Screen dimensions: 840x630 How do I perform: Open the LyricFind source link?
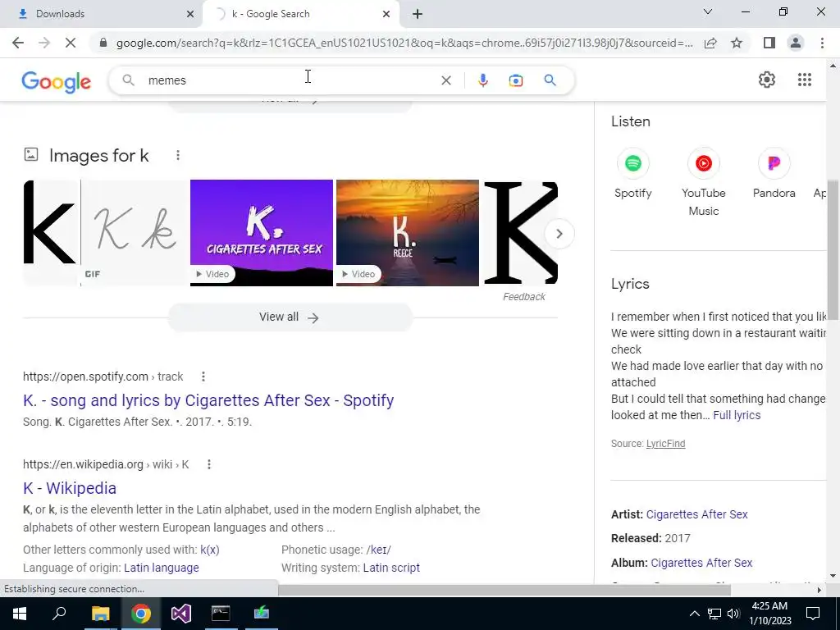coord(665,444)
